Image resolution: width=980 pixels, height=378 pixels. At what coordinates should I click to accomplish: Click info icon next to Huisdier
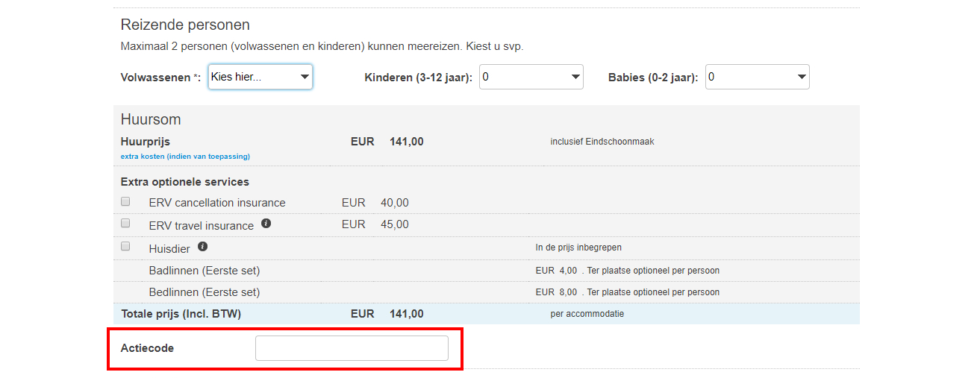pos(202,246)
